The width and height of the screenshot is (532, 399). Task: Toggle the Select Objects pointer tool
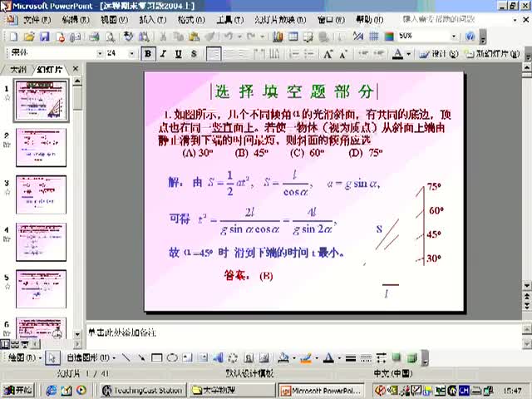tap(52, 357)
